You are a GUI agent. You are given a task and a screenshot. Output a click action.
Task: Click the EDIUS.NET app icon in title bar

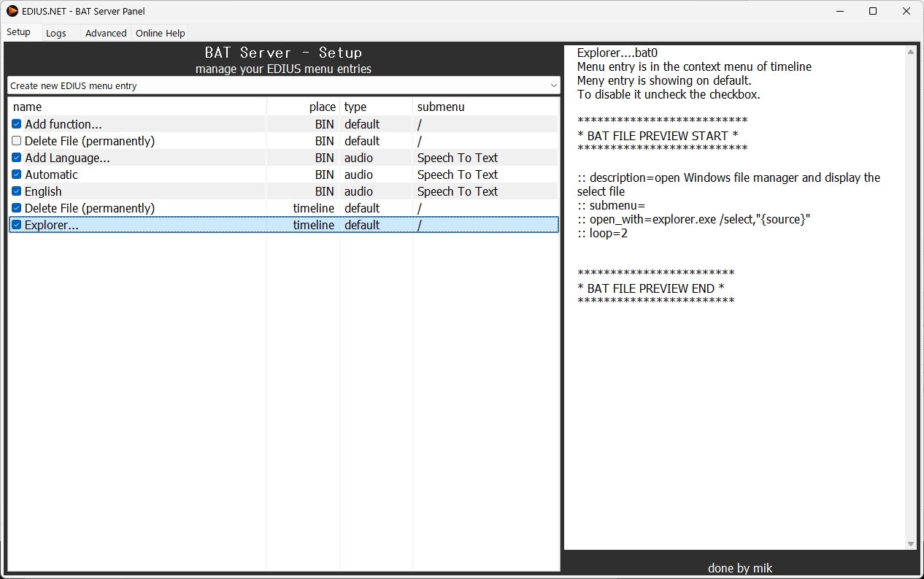pos(12,11)
